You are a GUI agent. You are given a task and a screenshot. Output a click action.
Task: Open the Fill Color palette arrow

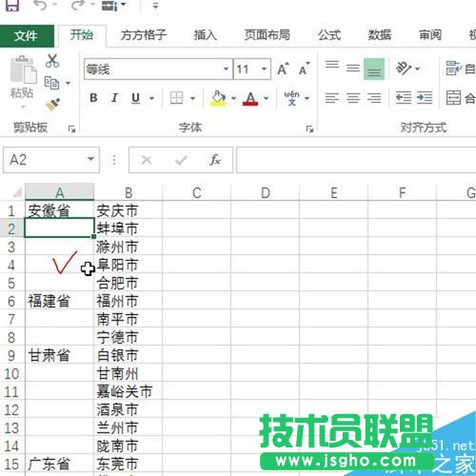233,98
